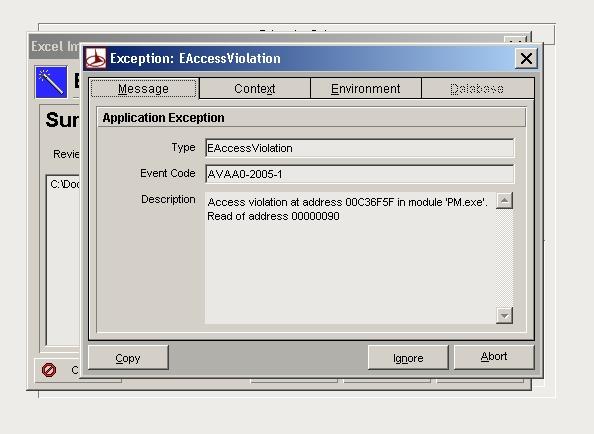Click the Application Exception header bar
594x434 pixels.
click(311, 117)
